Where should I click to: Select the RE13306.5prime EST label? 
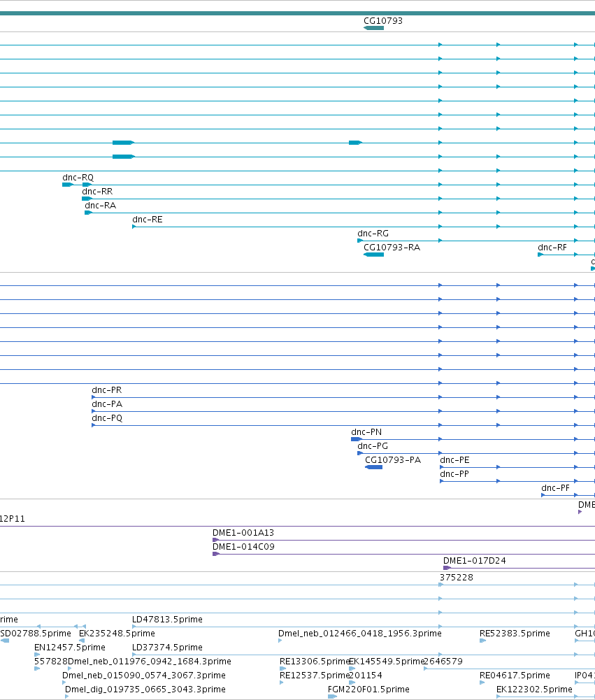(314, 661)
